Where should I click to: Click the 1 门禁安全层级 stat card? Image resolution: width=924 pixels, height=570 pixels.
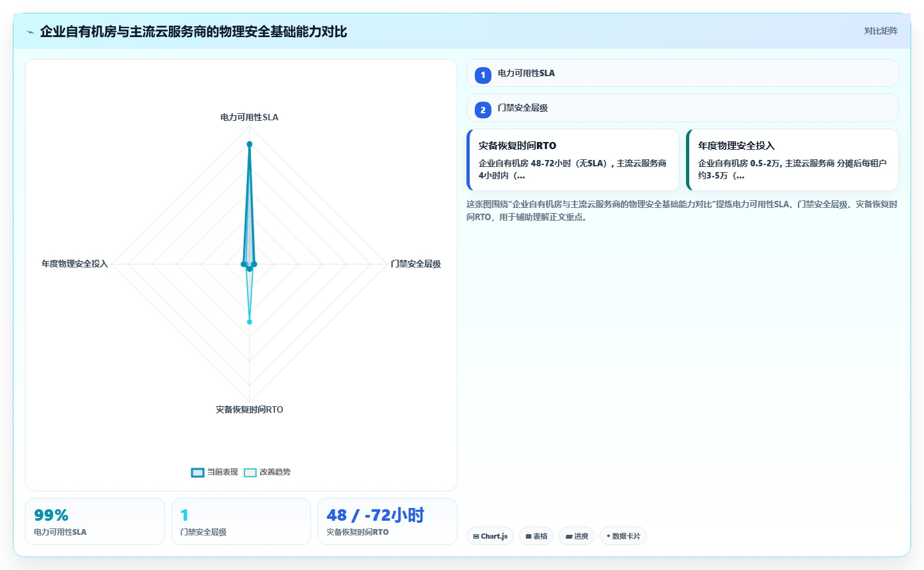click(x=241, y=521)
